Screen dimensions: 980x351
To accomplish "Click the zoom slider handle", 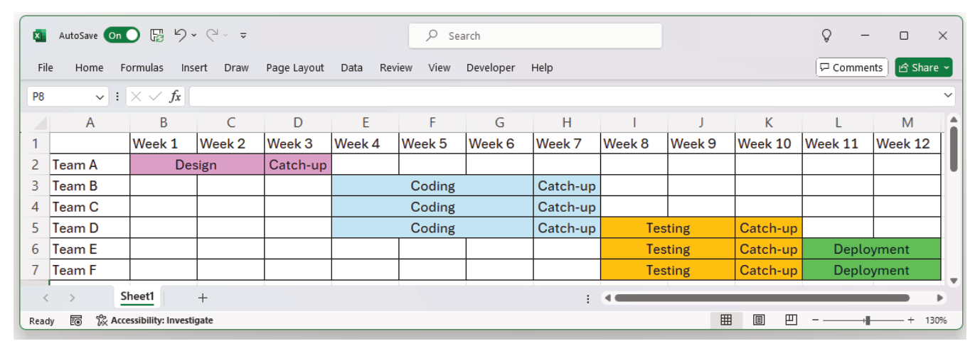I will coord(868,320).
